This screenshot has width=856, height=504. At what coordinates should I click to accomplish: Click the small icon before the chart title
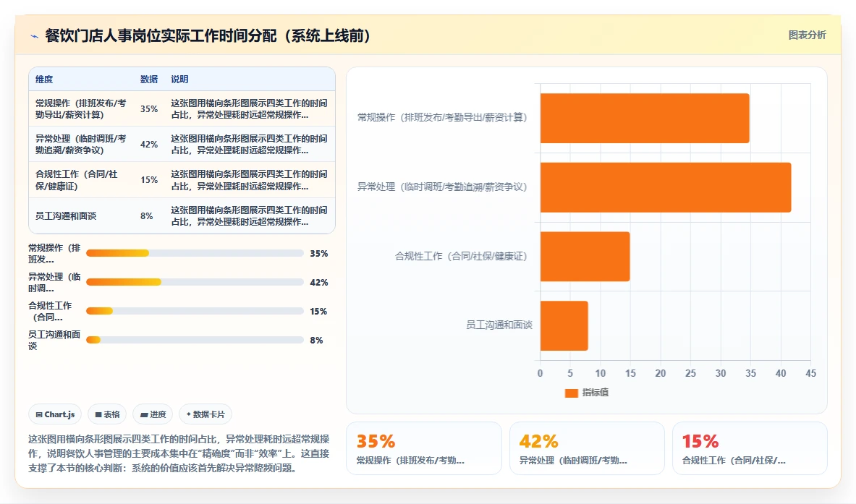tap(35, 37)
